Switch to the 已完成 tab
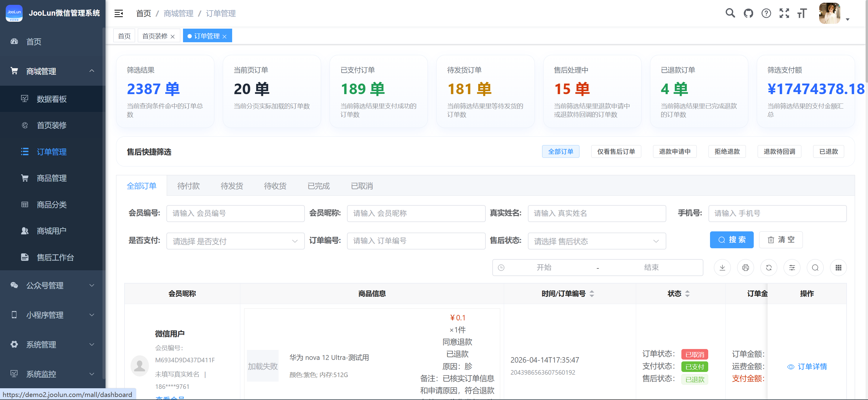Image resolution: width=868 pixels, height=400 pixels. pyautogui.click(x=318, y=186)
